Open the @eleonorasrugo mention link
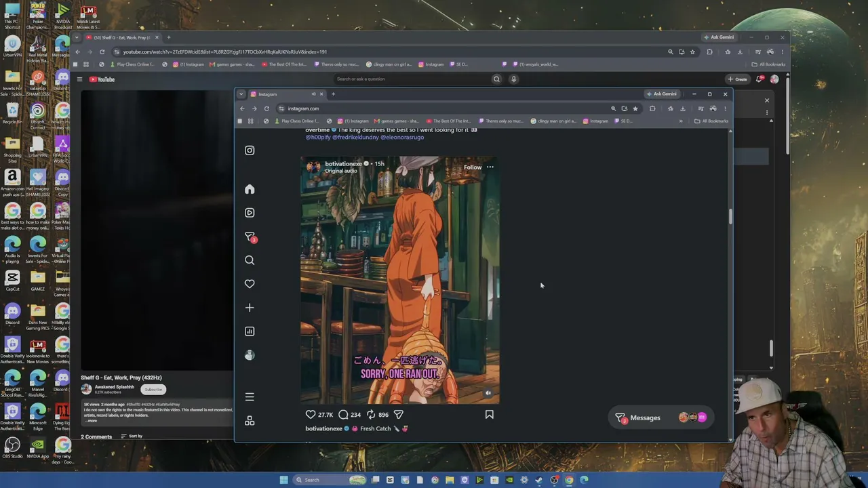This screenshot has height=488, width=868. point(402,137)
